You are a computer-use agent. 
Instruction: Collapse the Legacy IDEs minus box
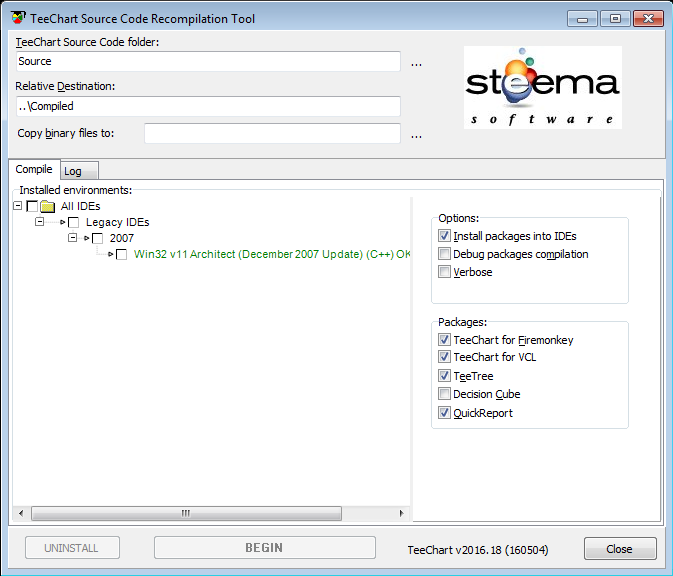pyautogui.click(x=39, y=222)
